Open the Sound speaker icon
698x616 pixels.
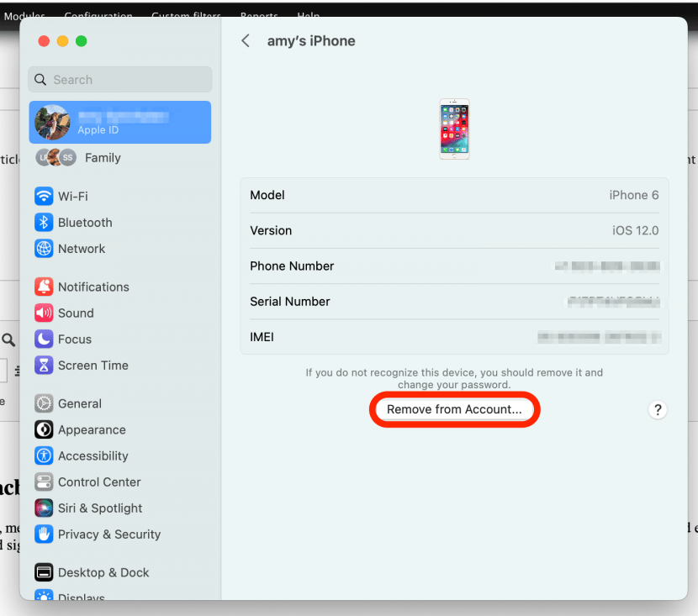coord(44,313)
